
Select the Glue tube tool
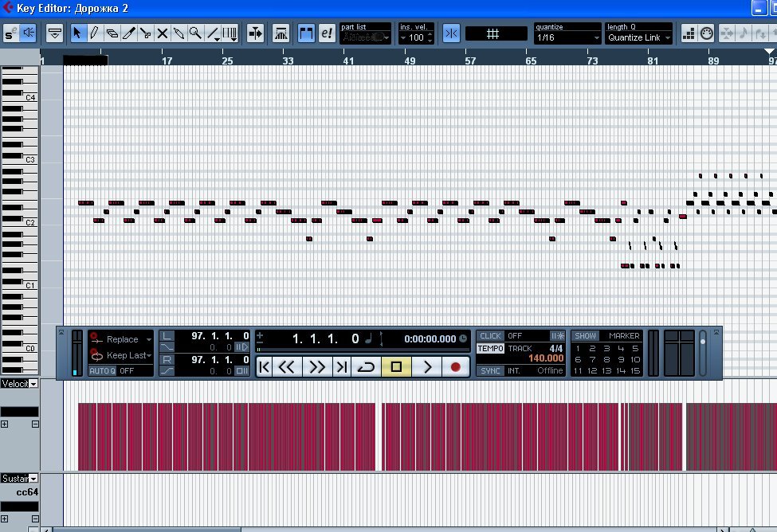pos(179,33)
